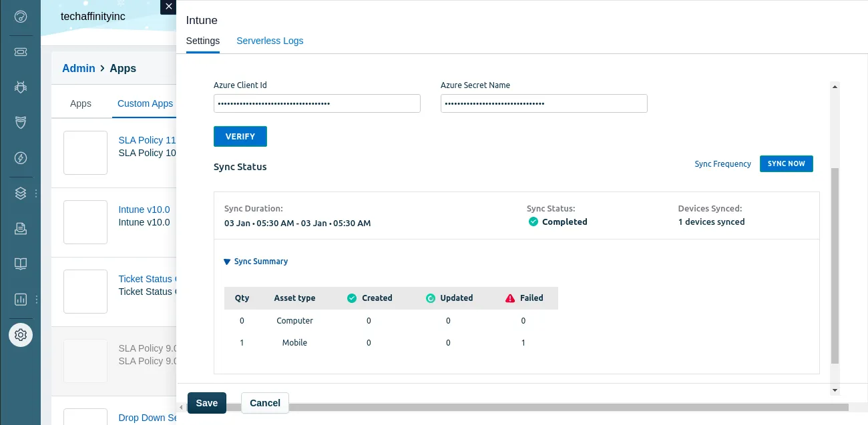Click the horizontal scrollbar at panel bottom
The image size is (868, 425).
[x=517, y=407]
